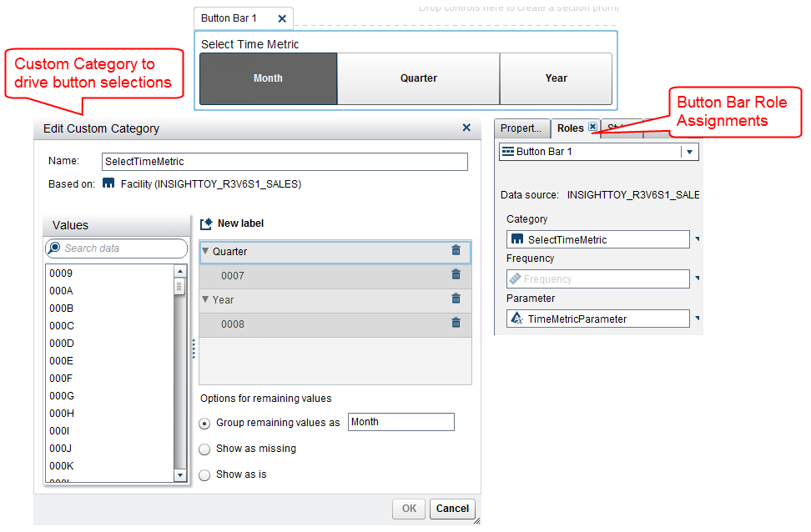The height and width of the screenshot is (532, 811).
Task: Click the Parameter role field TimeMetricParameter
Action: (x=598, y=319)
